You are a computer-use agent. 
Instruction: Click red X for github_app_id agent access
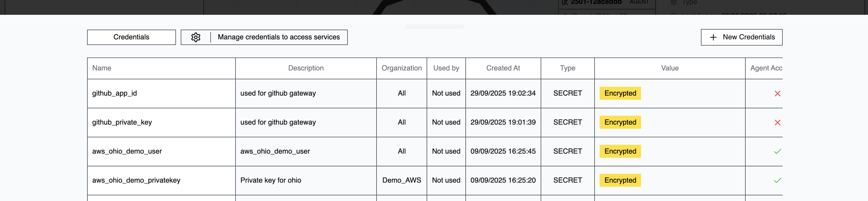777,94
